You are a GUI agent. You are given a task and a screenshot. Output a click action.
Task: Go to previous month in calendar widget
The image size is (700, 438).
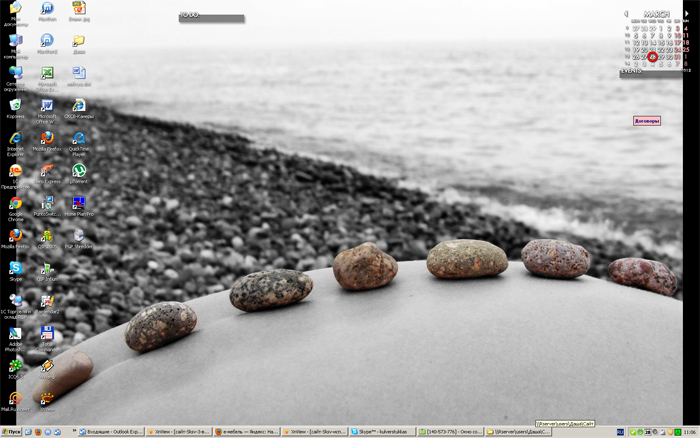point(626,14)
